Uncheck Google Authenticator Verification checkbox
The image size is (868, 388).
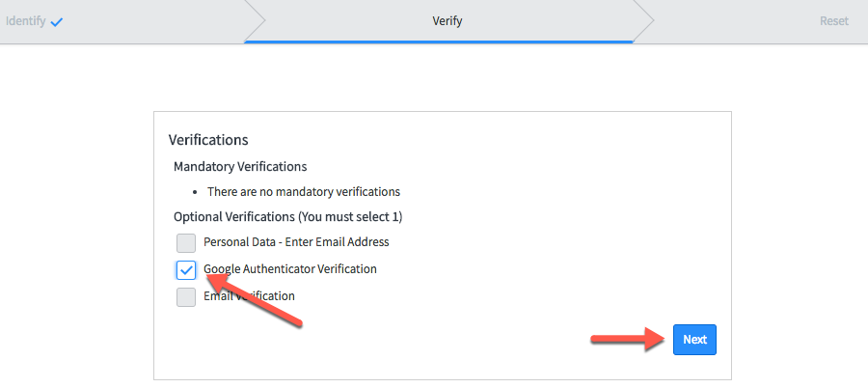pyautogui.click(x=186, y=269)
